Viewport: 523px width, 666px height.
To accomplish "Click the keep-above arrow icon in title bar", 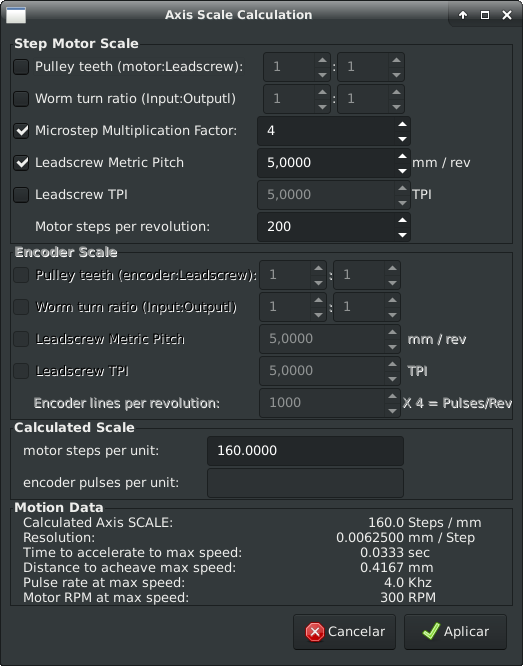I will (x=463, y=15).
